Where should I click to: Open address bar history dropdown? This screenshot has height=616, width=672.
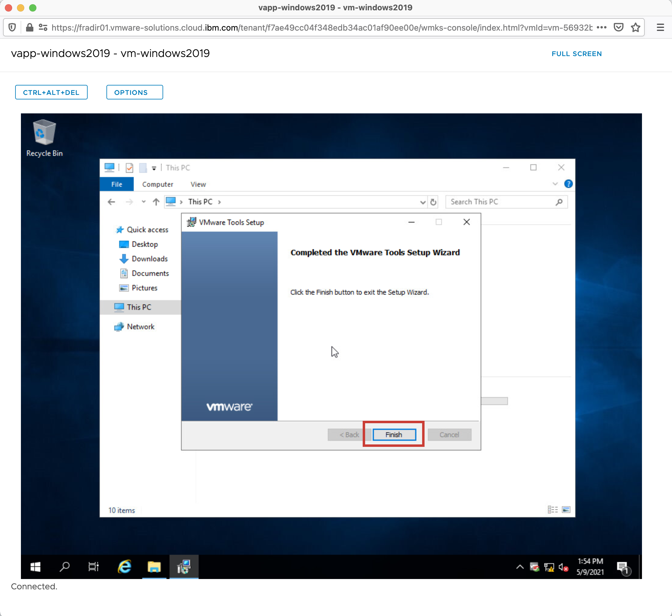(x=422, y=202)
